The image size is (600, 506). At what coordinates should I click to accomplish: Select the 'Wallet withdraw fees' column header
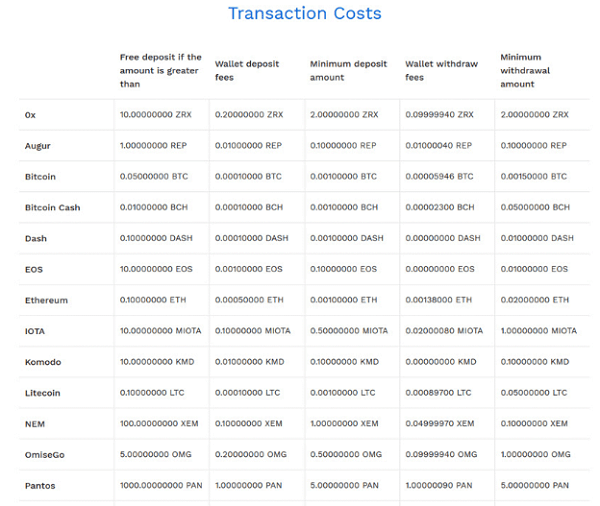[x=441, y=70]
